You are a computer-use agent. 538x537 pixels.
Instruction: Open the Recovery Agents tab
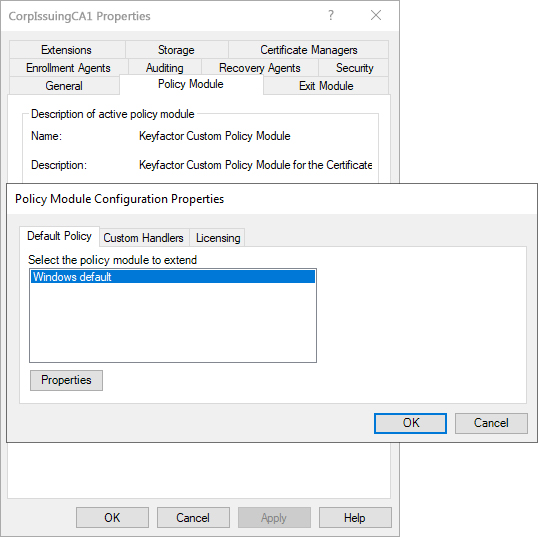(x=260, y=68)
